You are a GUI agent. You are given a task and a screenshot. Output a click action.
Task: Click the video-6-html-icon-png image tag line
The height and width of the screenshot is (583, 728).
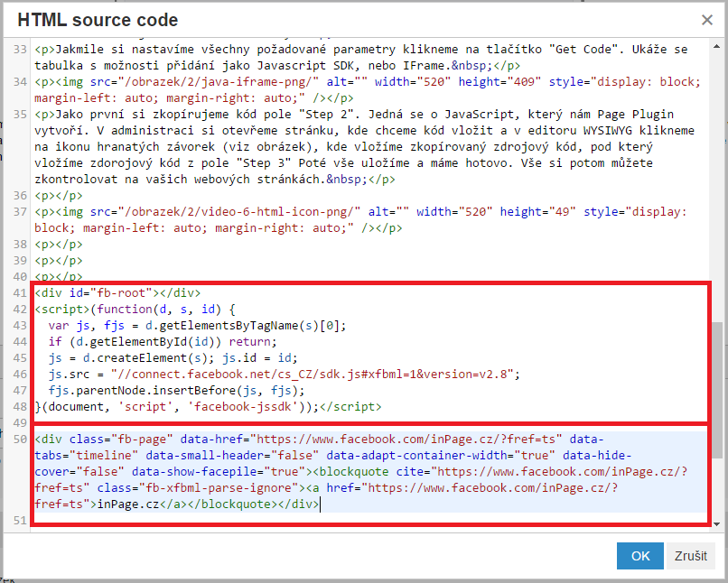271,212
